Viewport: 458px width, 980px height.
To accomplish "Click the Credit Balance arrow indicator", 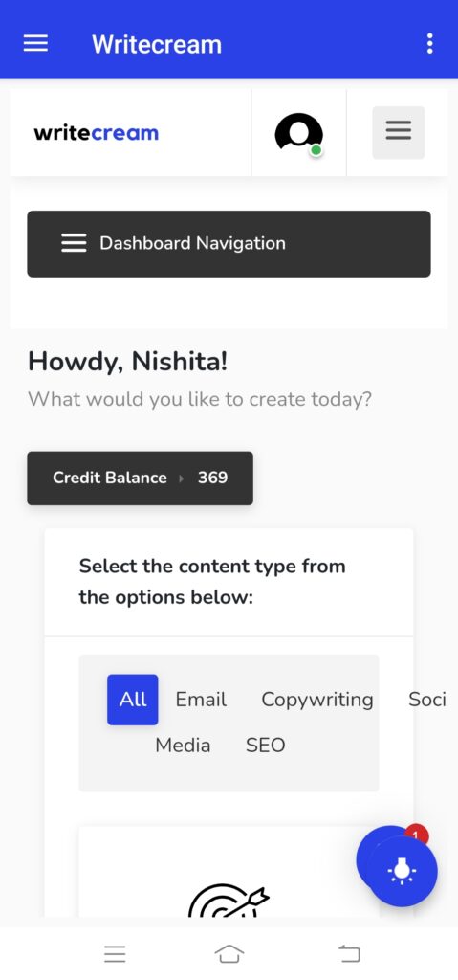I will [x=182, y=479].
